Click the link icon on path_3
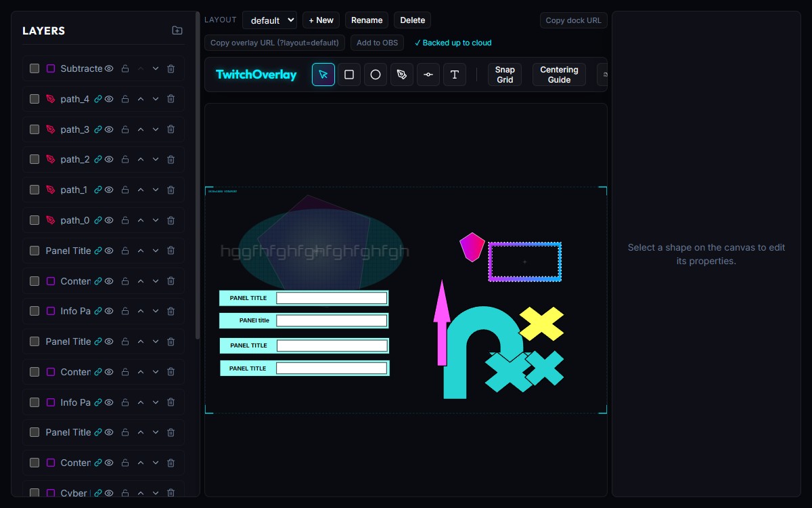The width and height of the screenshot is (812, 508). [x=98, y=129]
